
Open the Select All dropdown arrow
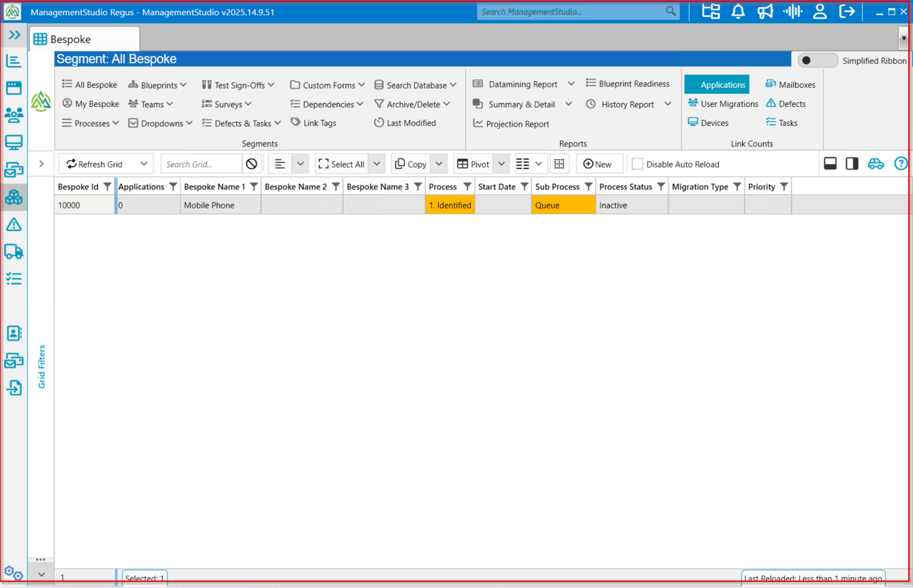377,164
